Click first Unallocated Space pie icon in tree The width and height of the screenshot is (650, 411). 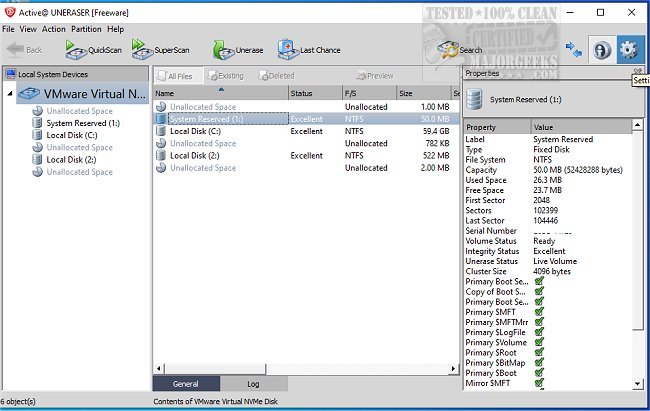pyautogui.click(x=37, y=111)
